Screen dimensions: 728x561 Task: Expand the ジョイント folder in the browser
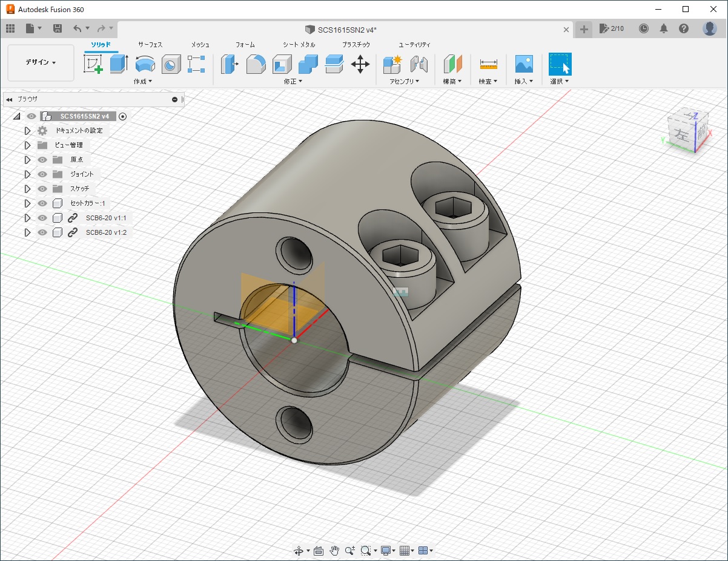pyautogui.click(x=28, y=174)
